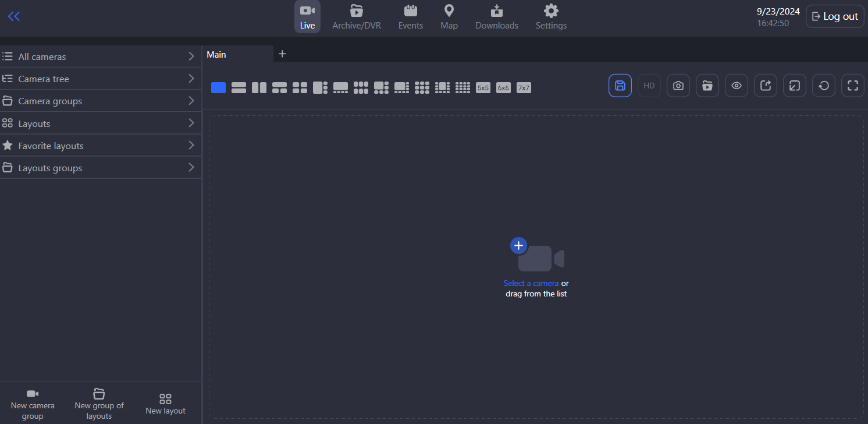Switch to the Events tab

pyautogui.click(x=410, y=17)
